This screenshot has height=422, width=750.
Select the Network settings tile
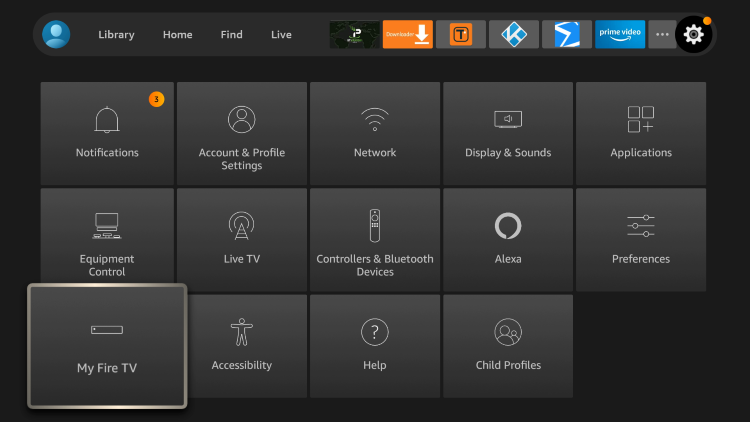(x=375, y=133)
